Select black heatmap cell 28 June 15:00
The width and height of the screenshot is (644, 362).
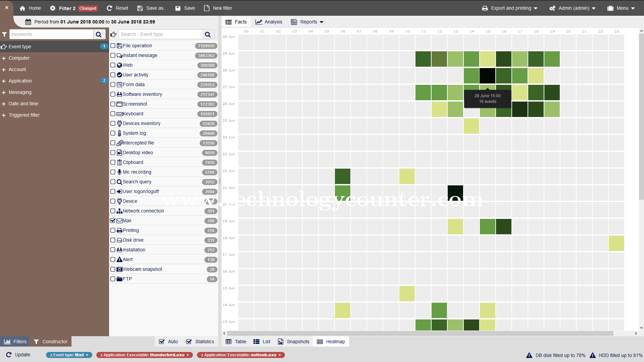(x=487, y=76)
